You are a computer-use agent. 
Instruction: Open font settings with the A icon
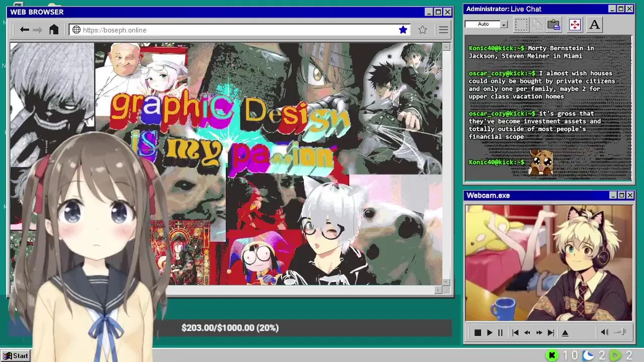[x=594, y=25]
